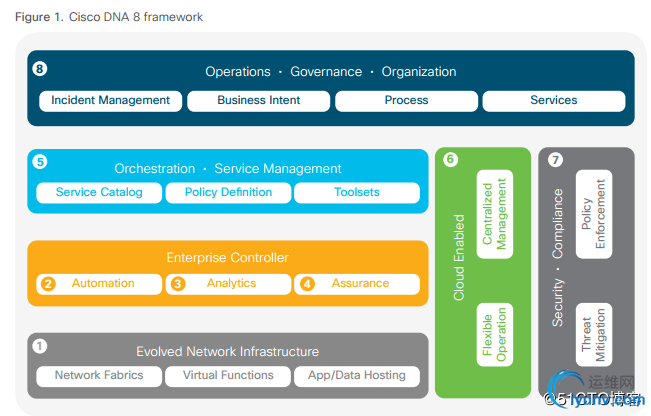Click the word Organization in the top banner

pyautogui.click(x=419, y=72)
